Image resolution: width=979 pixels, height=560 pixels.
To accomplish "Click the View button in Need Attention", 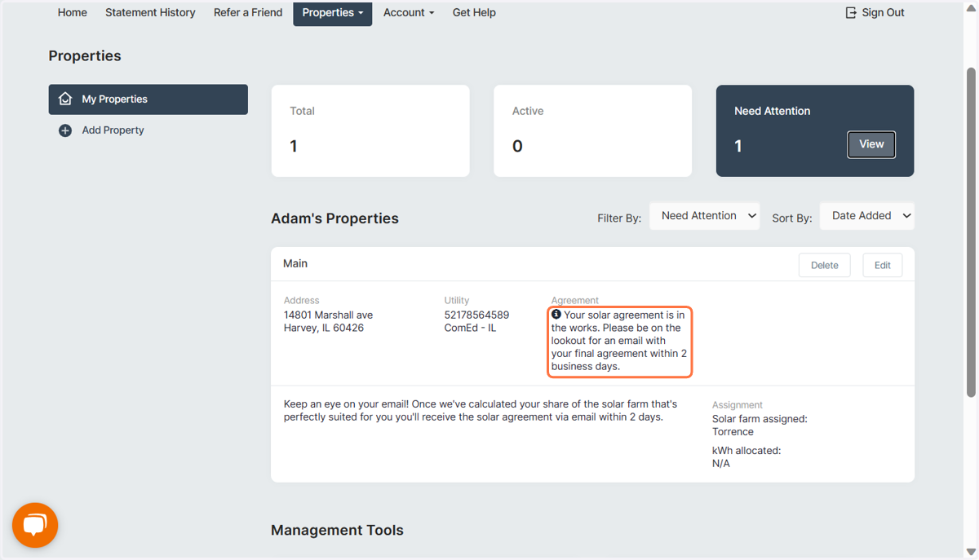I will click(871, 144).
